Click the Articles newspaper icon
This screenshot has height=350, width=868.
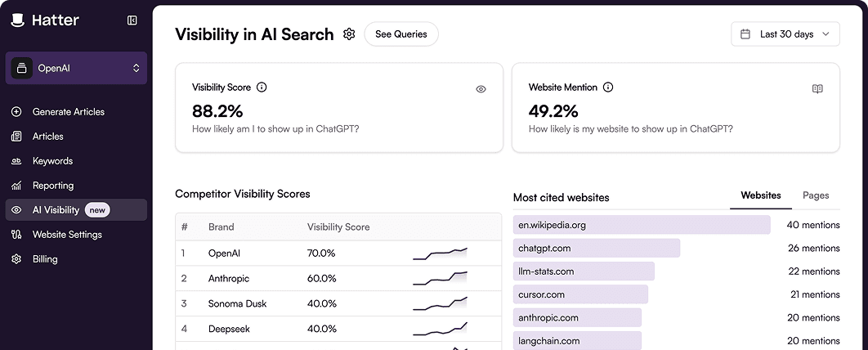pyautogui.click(x=16, y=137)
